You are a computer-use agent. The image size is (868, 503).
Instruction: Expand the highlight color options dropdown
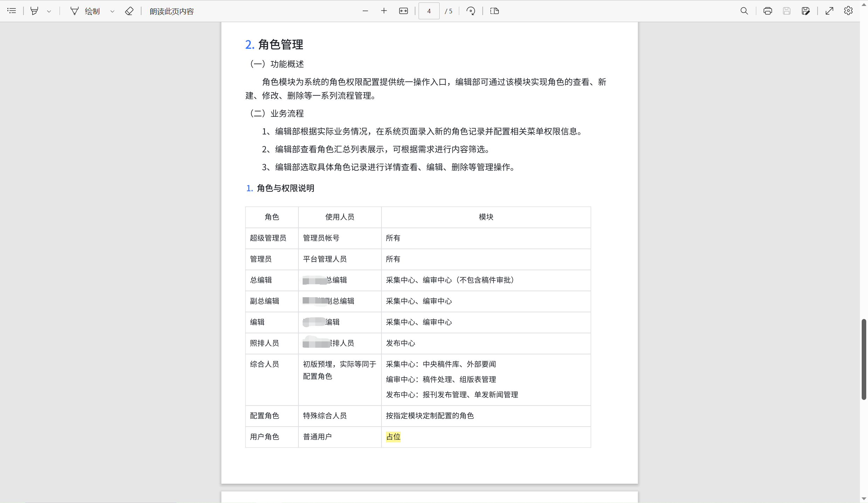click(49, 11)
